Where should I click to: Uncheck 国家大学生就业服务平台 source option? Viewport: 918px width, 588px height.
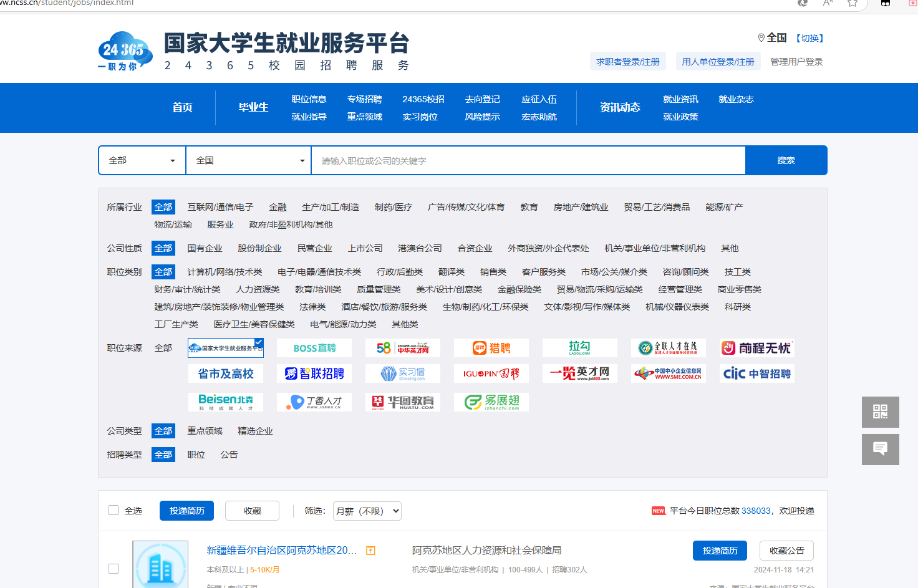point(226,348)
